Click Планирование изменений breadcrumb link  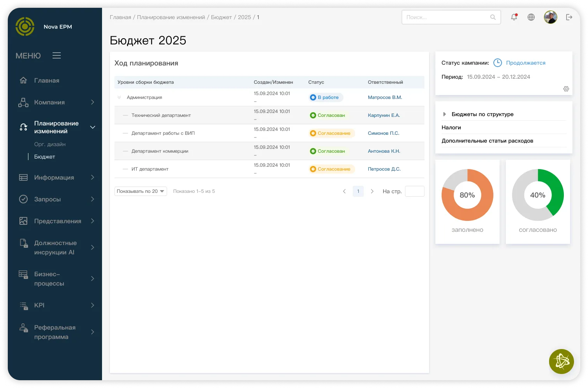171,17
